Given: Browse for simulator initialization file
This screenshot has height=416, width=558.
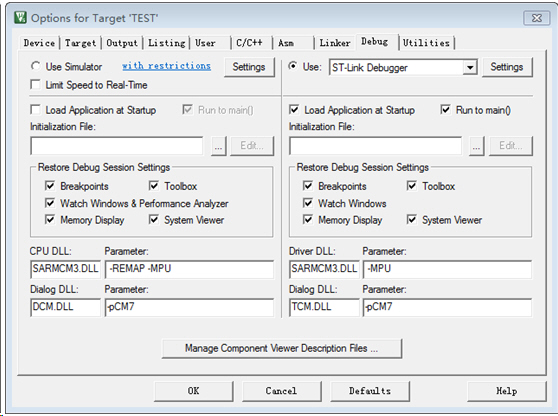Looking at the screenshot, I should pos(219,146).
